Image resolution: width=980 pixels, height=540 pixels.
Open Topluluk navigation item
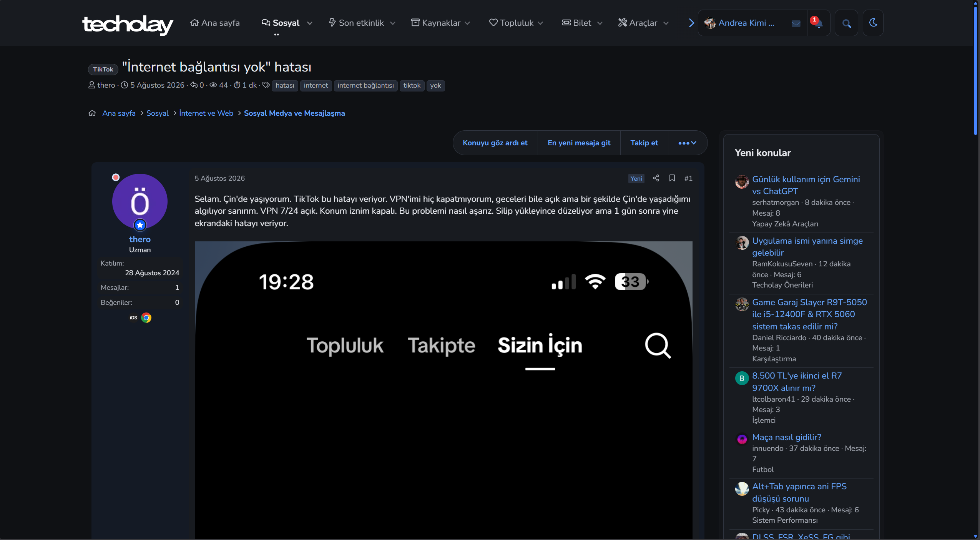[x=511, y=23]
